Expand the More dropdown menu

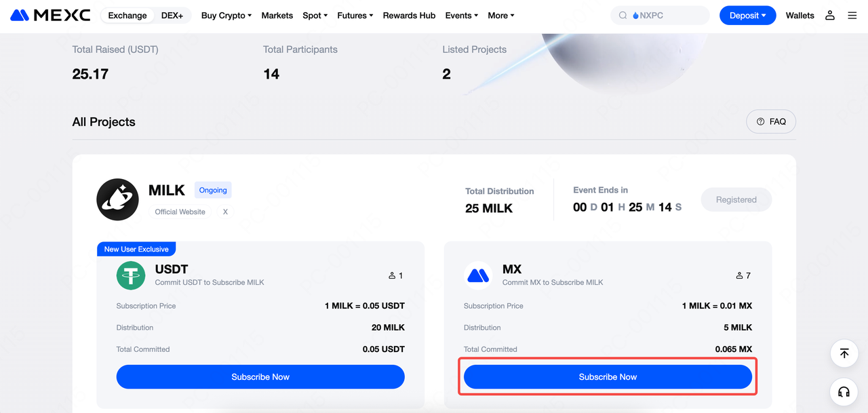501,15
